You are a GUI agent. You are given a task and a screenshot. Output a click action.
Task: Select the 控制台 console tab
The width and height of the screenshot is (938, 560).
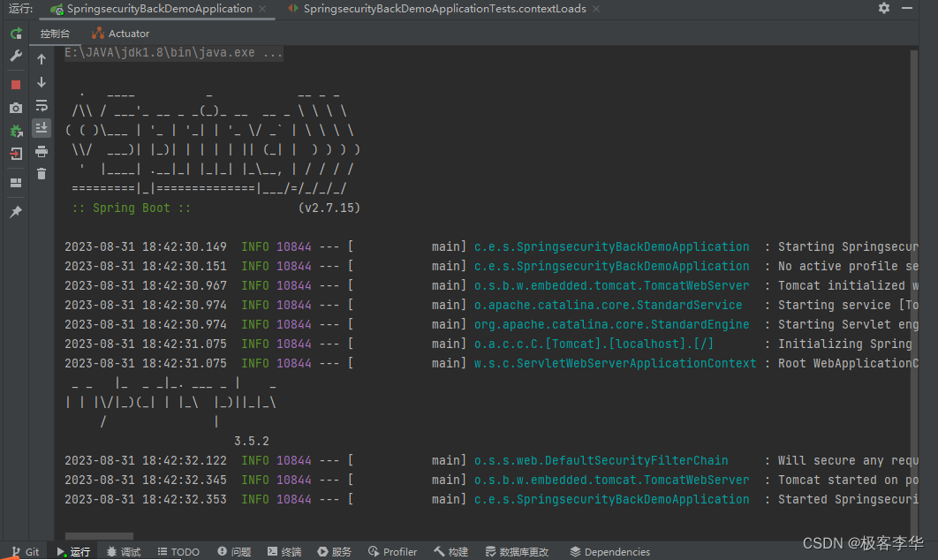(55, 34)
